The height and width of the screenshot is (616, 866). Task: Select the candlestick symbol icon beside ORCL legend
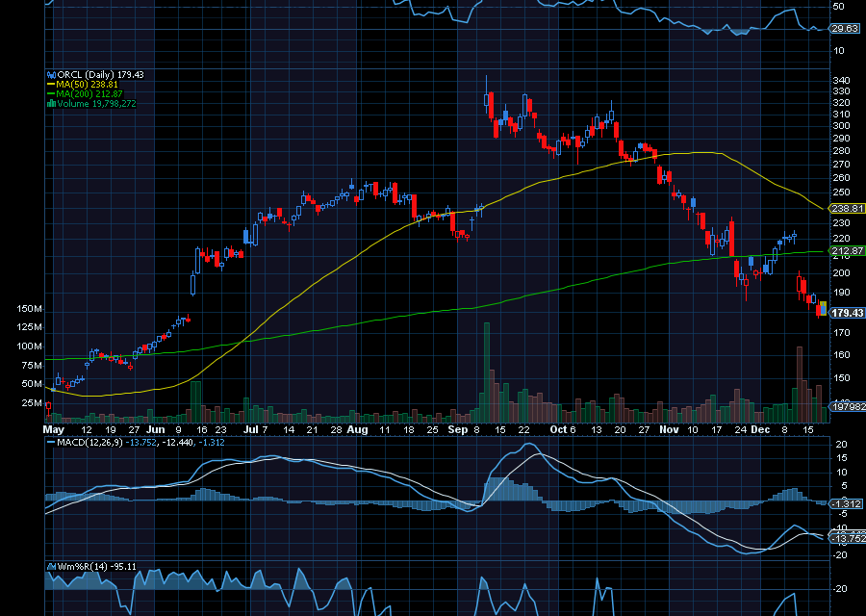pyautogui.click(x=51, y=75)
